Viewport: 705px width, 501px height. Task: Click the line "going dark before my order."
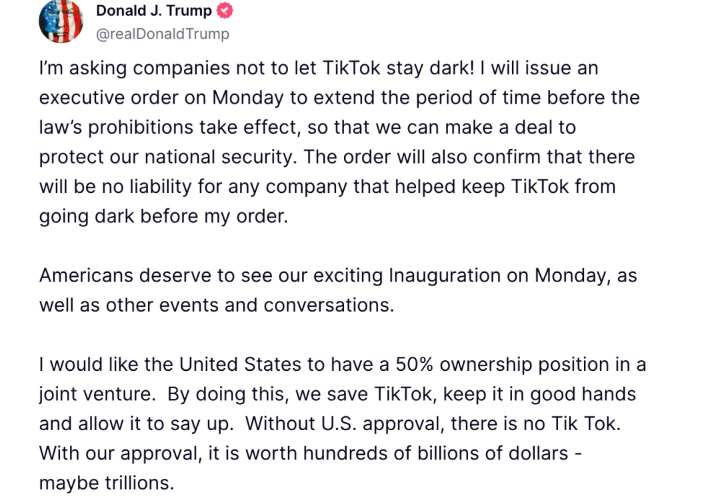(164, 216)
